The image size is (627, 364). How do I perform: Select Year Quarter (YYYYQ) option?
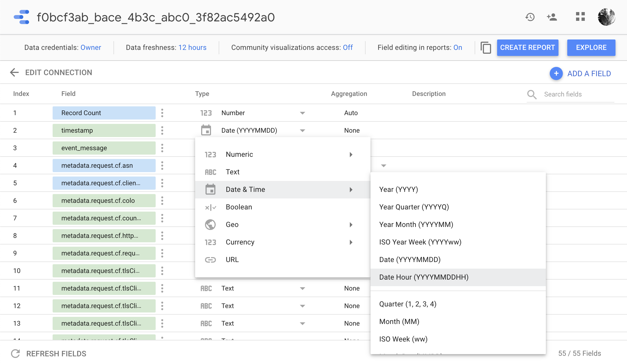[x=458, y=207]
